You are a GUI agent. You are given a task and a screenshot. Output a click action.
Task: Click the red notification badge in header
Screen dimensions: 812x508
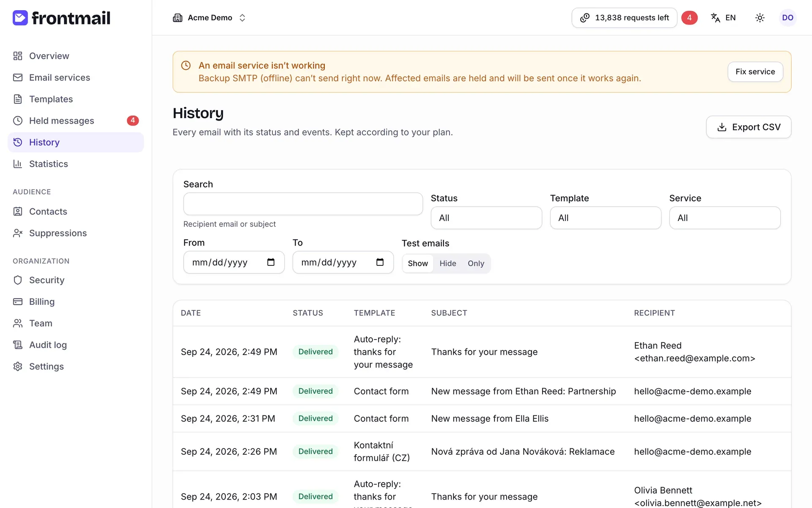tap(689, 18)
